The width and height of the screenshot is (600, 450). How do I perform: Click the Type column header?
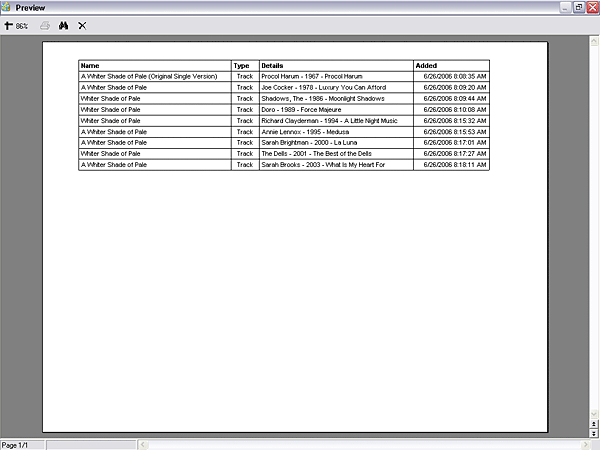coord(244,65)
